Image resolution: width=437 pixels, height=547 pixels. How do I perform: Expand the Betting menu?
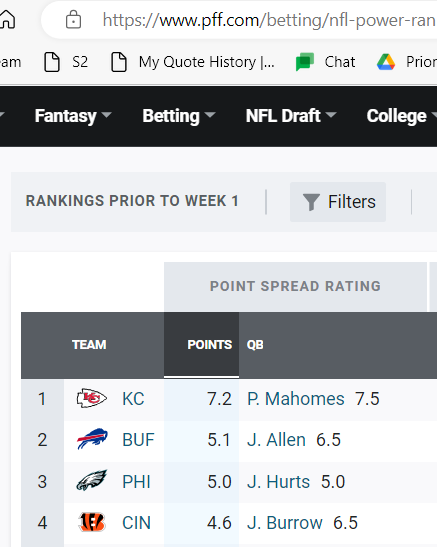(x=179, y=116)
